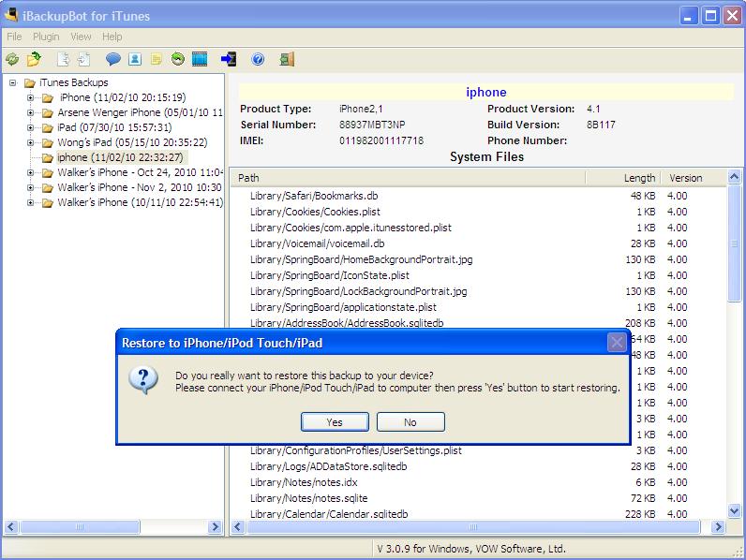The image size is (746, 560).
Task: Expand Arsene Wenger iPhone backup node
Action: coord(30,112)
